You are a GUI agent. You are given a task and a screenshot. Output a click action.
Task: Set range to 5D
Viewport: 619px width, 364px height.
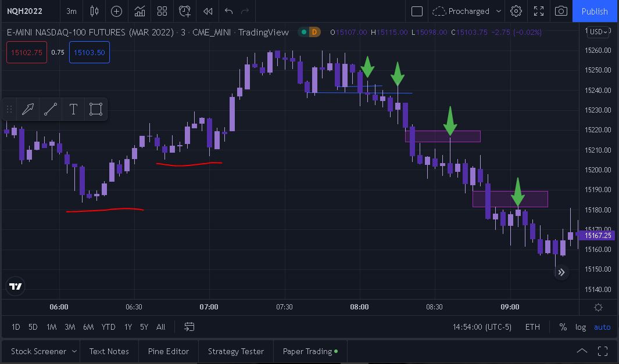33,327
